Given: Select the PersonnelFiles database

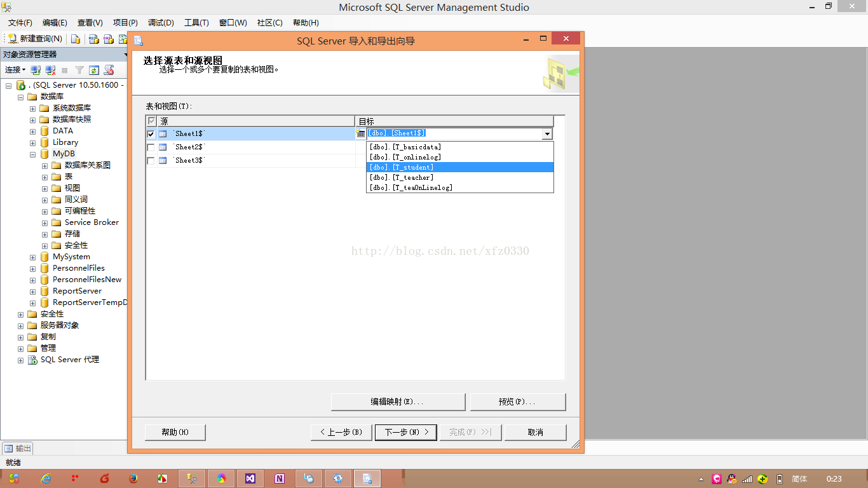Looking at the screenshot, I should 79,268.
